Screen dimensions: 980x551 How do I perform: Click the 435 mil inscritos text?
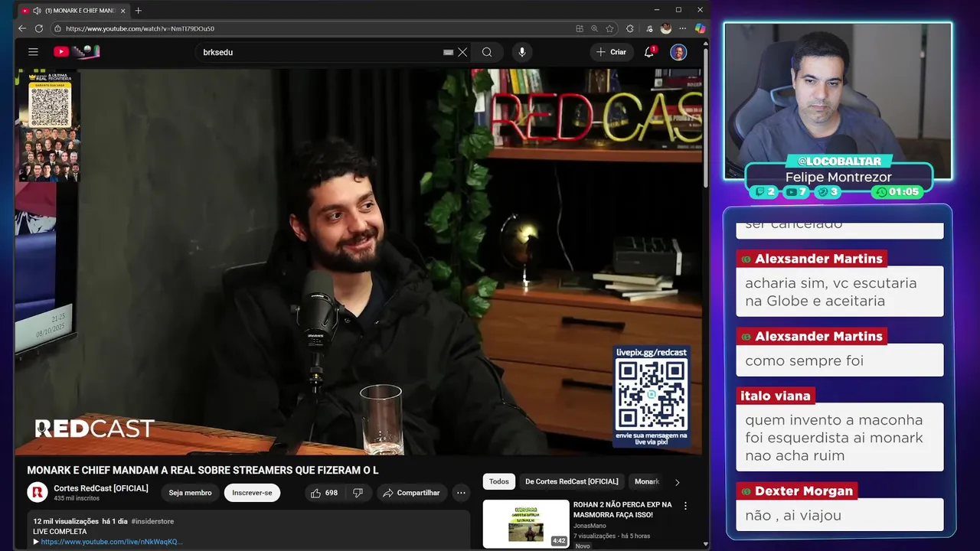pyautogui.click(x=77, y=498)
